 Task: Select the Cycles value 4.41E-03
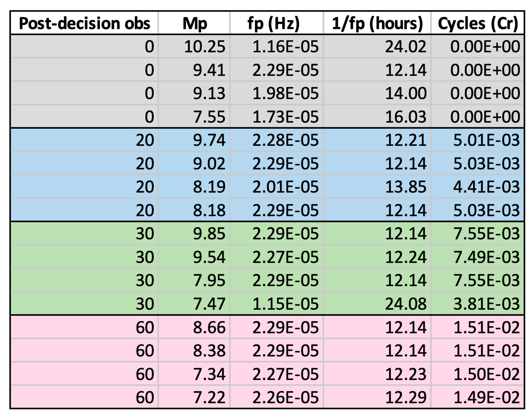coord(486,187)
